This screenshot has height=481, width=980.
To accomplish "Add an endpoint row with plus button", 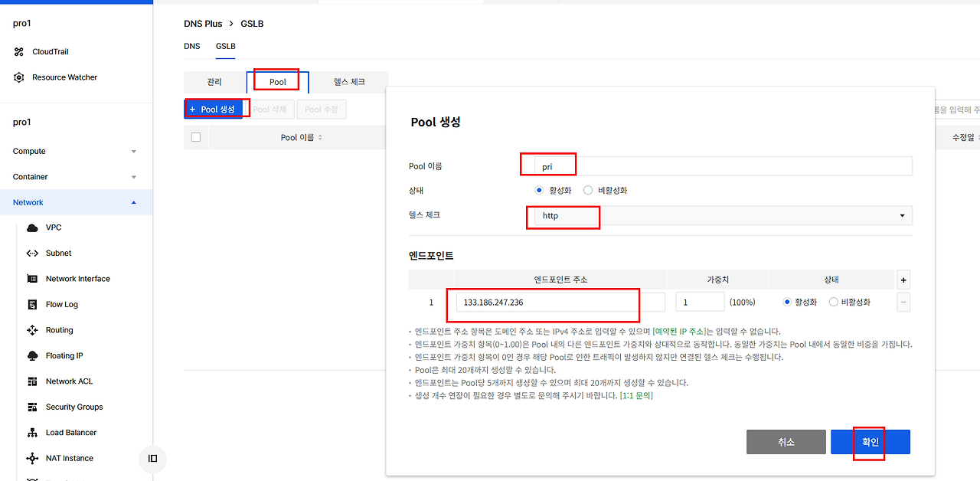I will point(903,280).
